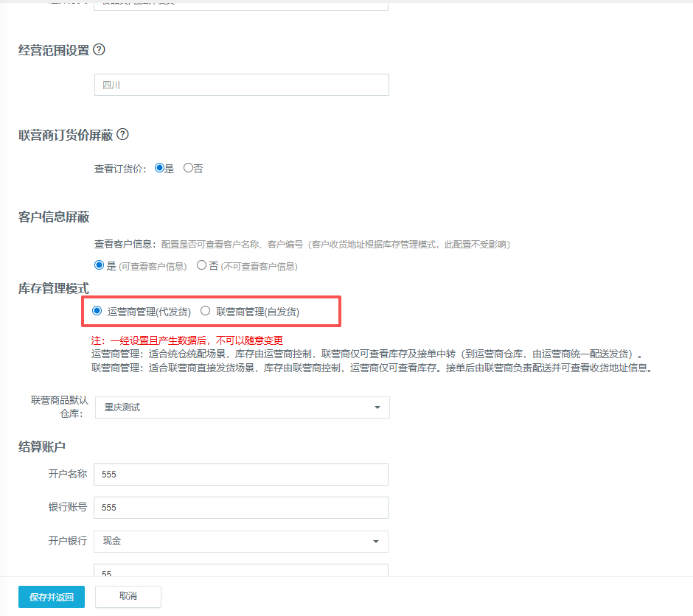Open the 开户银行 dropdown showing 现金
693x616 pixels.
pos(241,542)
